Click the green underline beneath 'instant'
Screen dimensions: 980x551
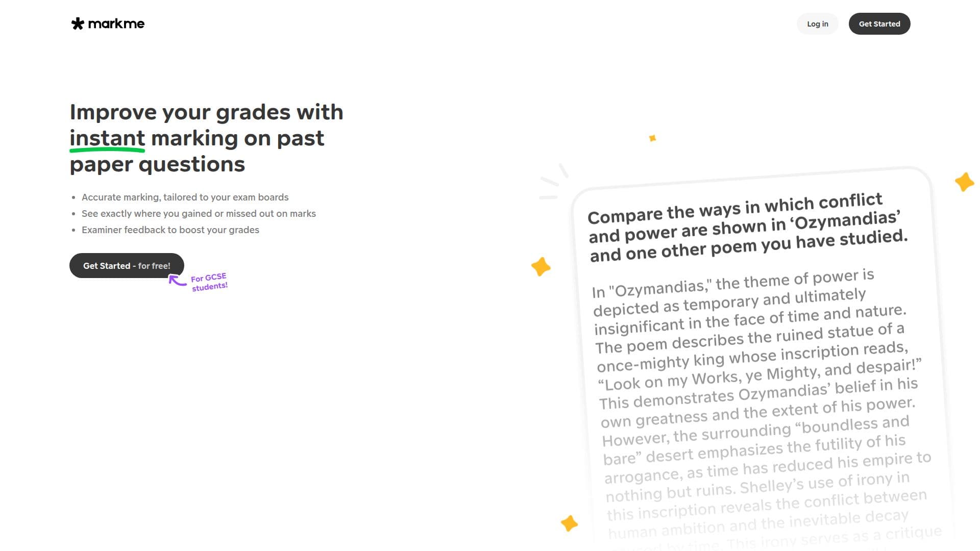coord(107,150)
